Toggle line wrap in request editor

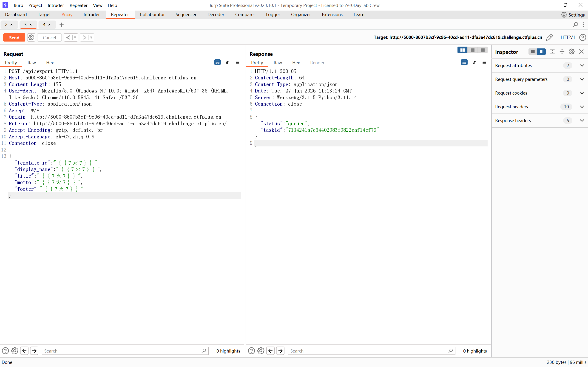[217, 62]
